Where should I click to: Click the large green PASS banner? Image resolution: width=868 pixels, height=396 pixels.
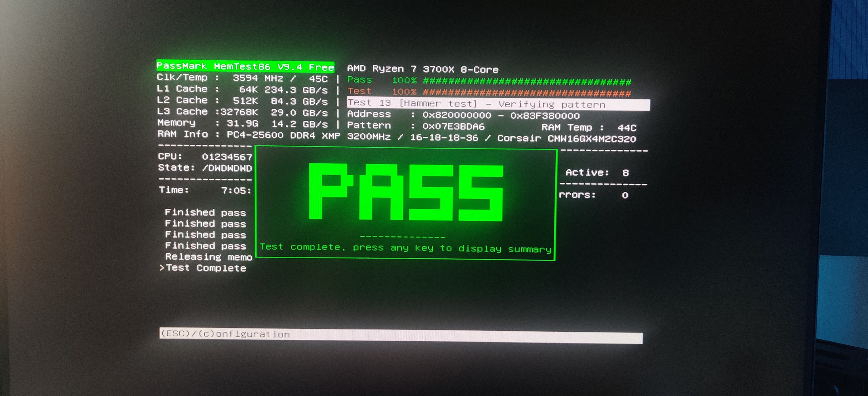(406, 192)
